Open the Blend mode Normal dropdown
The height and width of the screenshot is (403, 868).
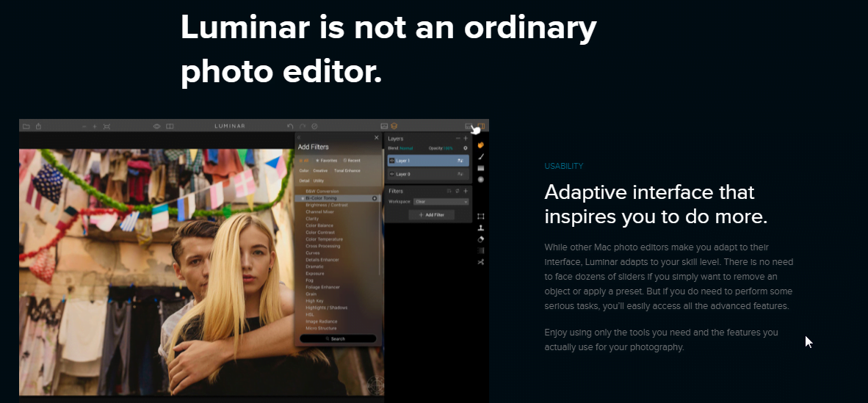406,148
